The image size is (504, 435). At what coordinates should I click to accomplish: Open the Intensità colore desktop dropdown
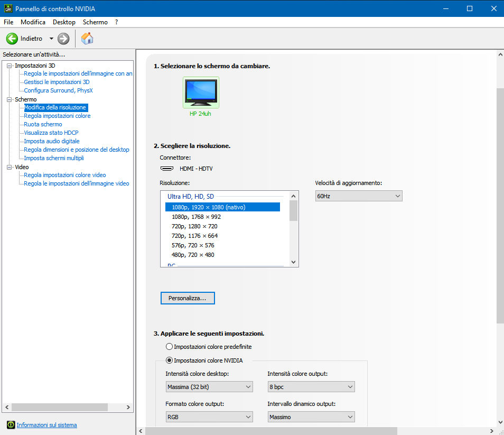[x=209, y=387]
